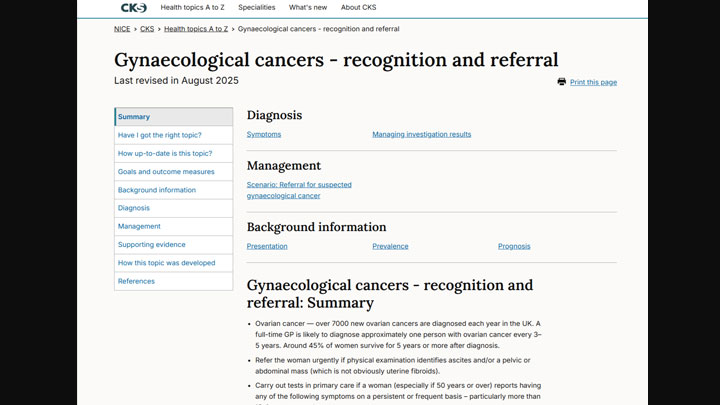Select References in the sidebar
Image resolution: width=720 pixels, height=405 pixels.
point(136,281)
